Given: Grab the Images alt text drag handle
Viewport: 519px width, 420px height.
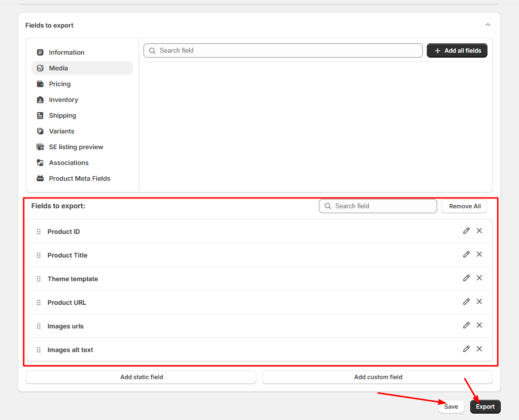Looking at the screenshot, I should tap(39, 350).
